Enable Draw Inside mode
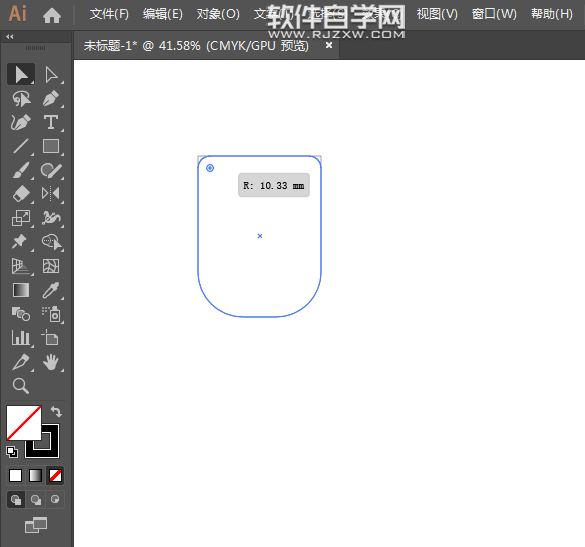 click(x=55, y=500)
